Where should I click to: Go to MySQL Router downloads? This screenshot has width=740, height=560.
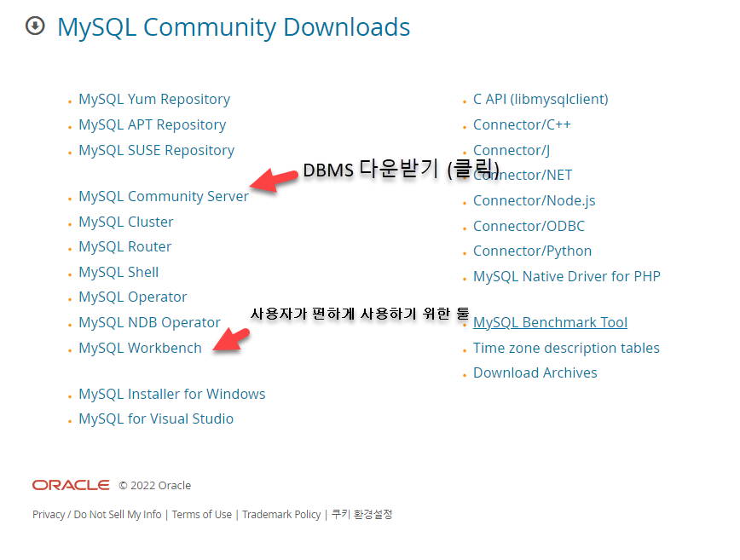click(x=124, y=246)
